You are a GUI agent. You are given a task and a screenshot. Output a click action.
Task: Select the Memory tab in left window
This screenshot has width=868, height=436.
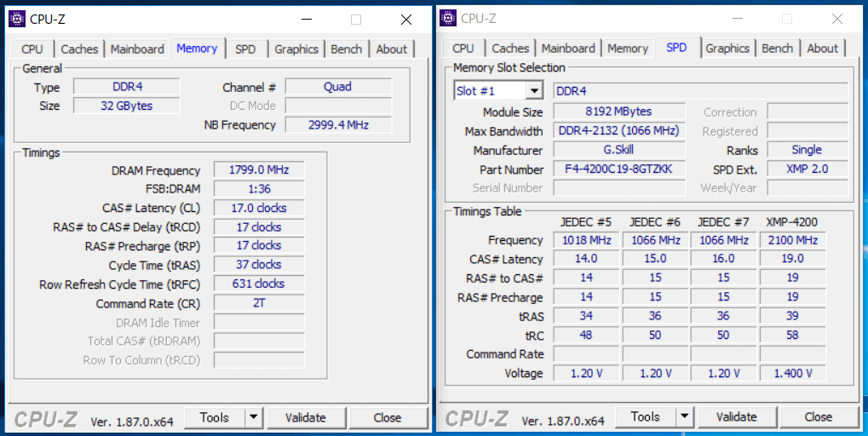coord(197,49)
